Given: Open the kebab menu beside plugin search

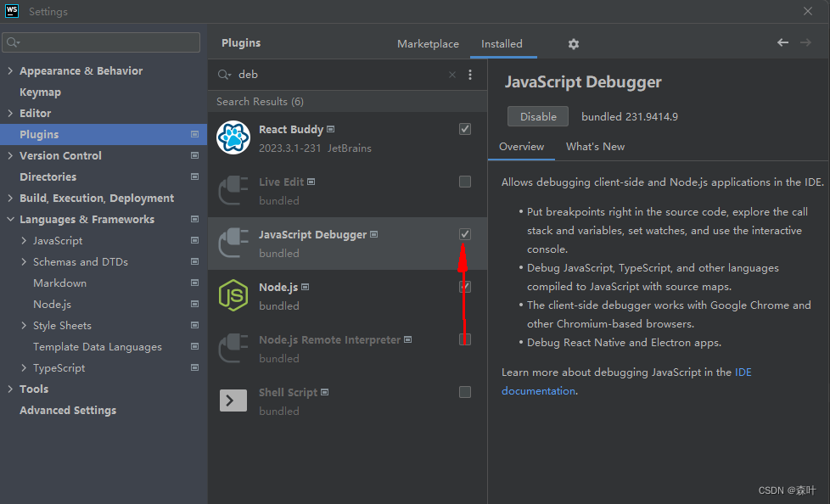Looking at the screenshot, I should 470,75.
